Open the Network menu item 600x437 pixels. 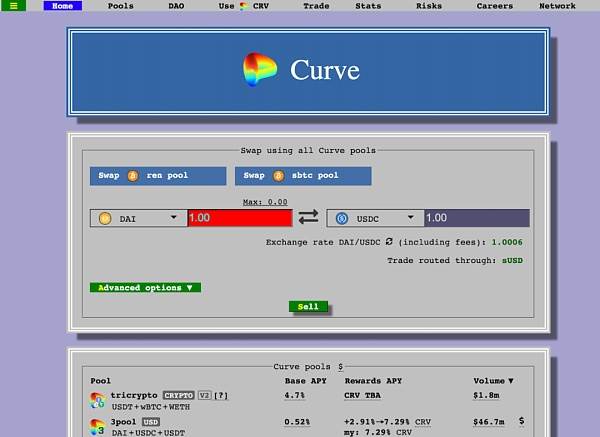coord(557,6)
